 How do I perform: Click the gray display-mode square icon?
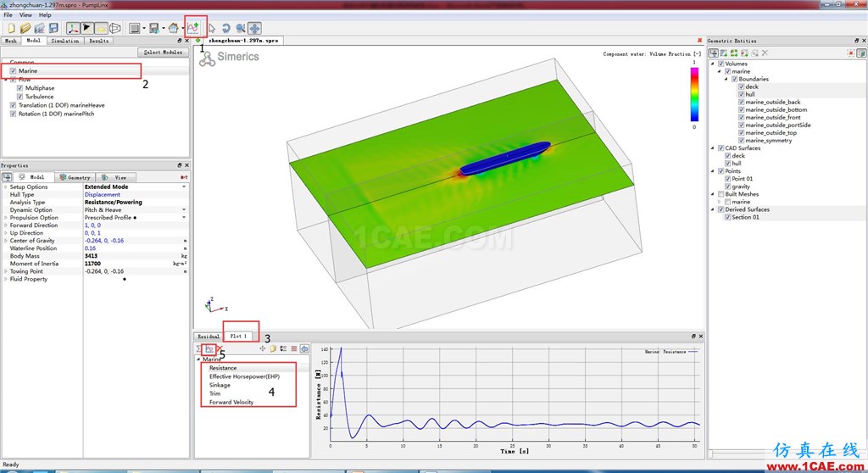[135, 28]
